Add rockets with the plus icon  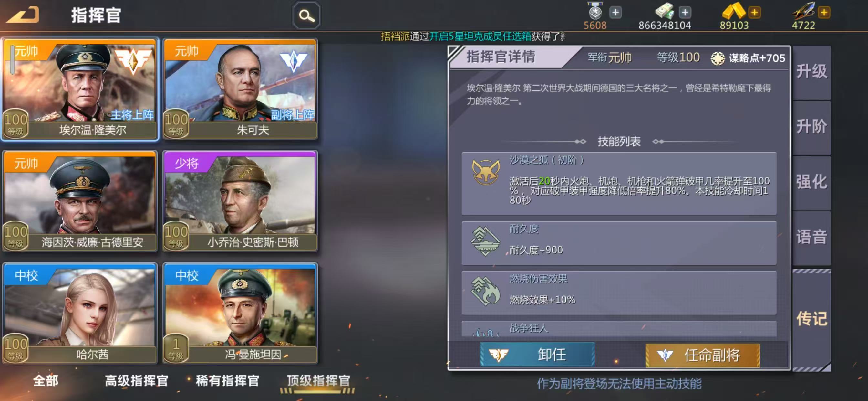point(824,13)
